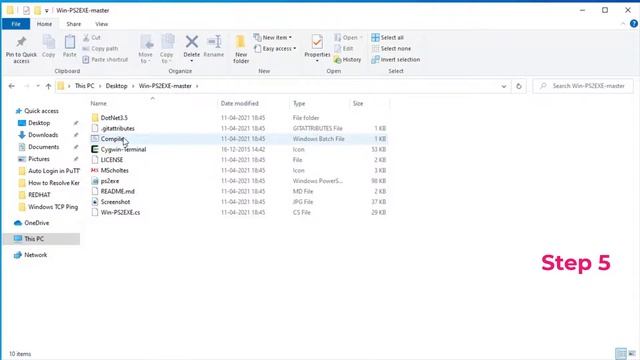640x360 pixels.
Task: Switch to Large icons view
Action: [x=632, y=354]
